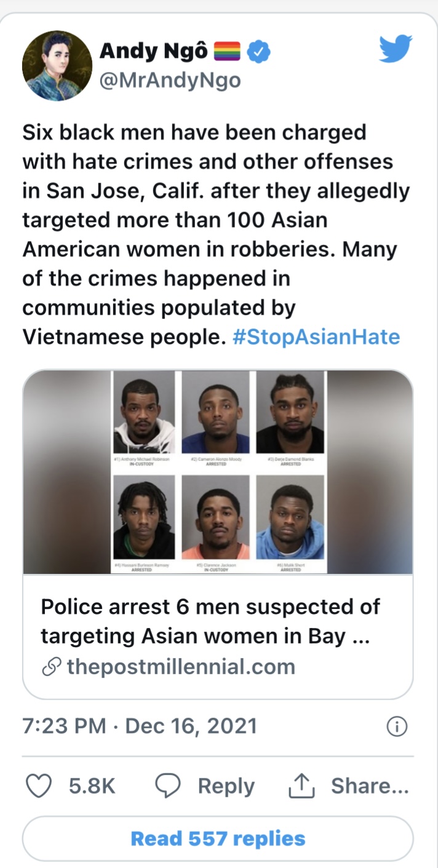Open the thepostmillennial.com link

click(x=181, y=667)
